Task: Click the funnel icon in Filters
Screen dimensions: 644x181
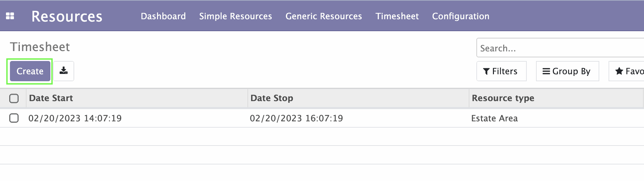Action: click(x=486, y=71)
